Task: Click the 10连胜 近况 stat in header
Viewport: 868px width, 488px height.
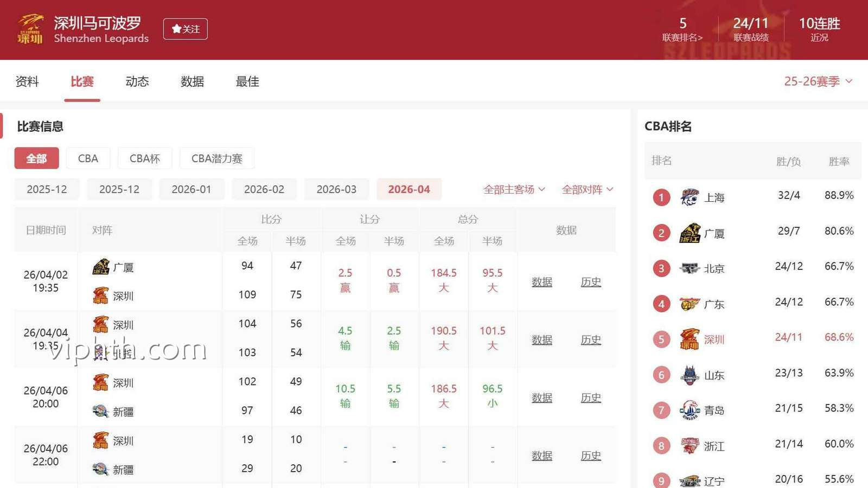Action: tap(819, 29)
